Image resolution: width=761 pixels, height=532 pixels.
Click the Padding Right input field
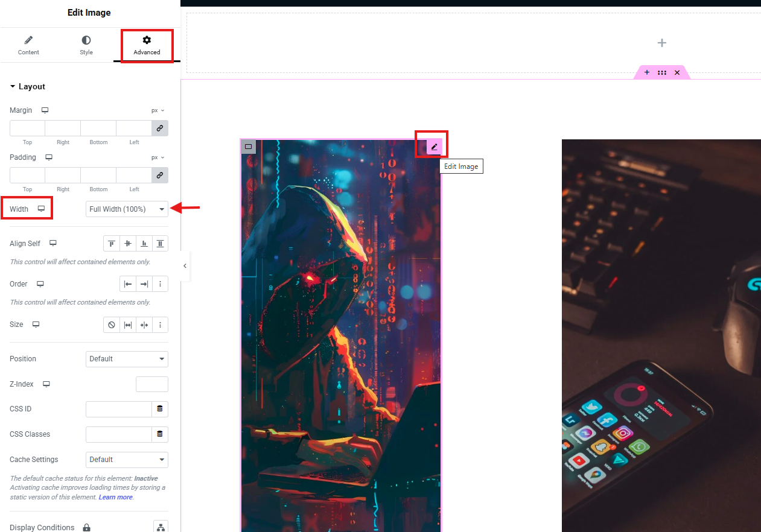[63, 175]
